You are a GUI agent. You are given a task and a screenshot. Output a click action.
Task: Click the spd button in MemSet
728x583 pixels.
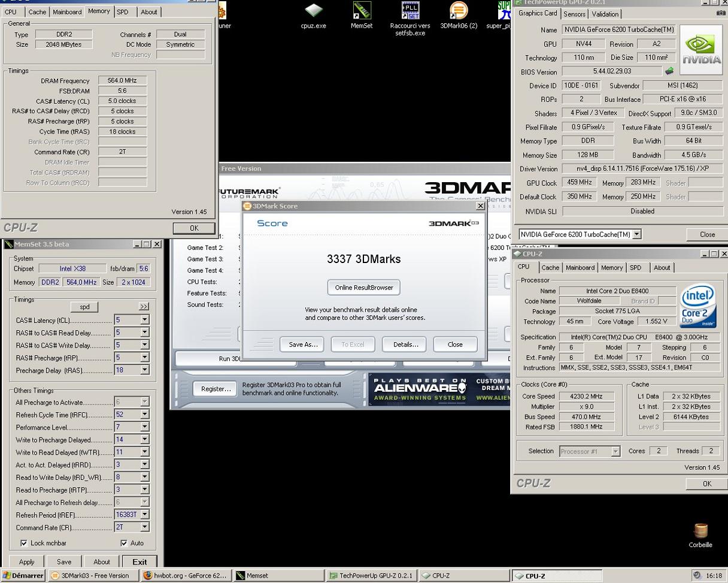[84, 307]
